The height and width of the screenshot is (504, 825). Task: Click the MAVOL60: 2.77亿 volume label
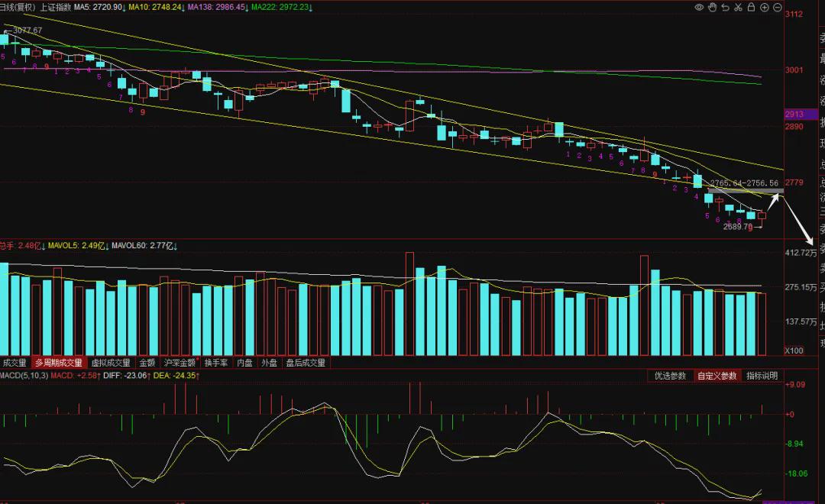144,246
